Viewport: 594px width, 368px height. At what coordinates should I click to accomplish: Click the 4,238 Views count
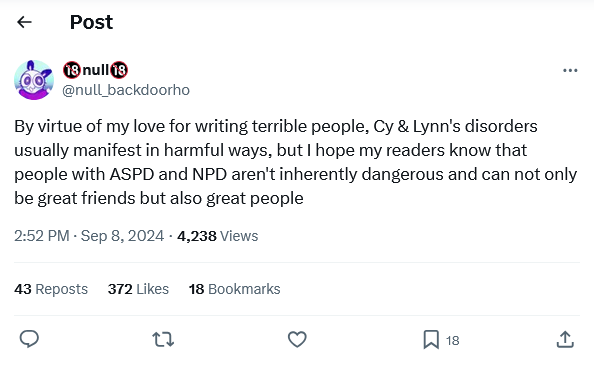(x=217, y=236)
